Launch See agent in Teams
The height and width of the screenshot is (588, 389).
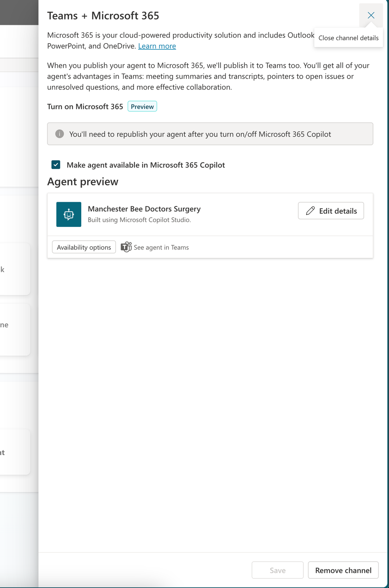[161, 247]
